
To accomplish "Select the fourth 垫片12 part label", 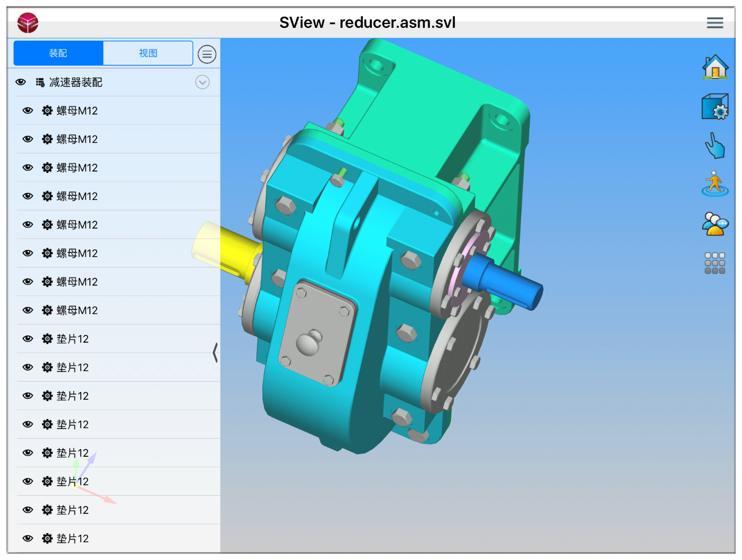I will pos(73,424).
